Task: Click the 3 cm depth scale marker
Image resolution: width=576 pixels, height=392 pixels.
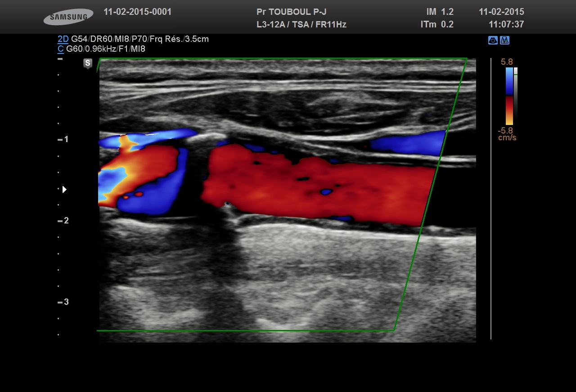Action: point(63,302)
